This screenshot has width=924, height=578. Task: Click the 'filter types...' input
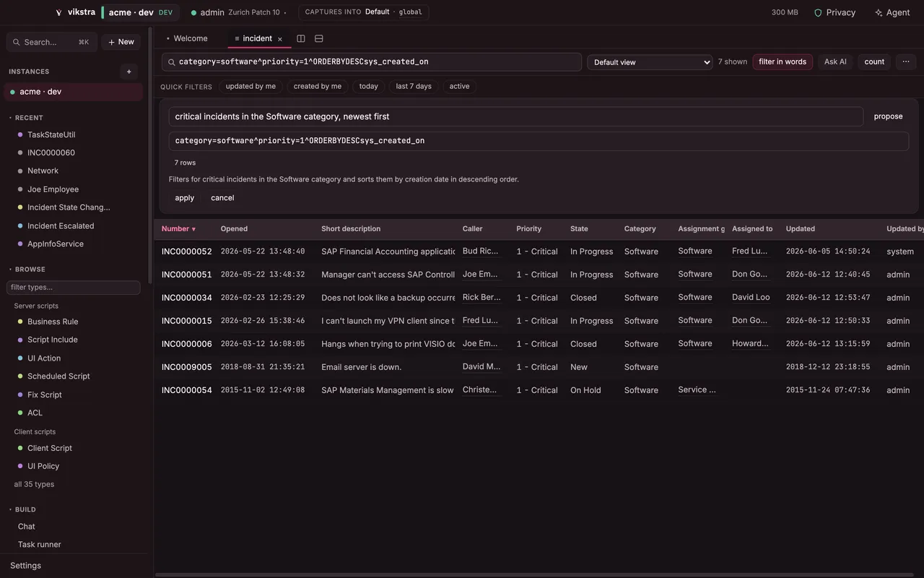tap(74, 288)
